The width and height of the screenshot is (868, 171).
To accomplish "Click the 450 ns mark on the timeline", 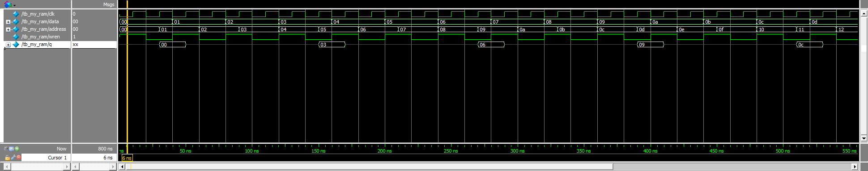I will pyautogui.click(x=717, y=151).
